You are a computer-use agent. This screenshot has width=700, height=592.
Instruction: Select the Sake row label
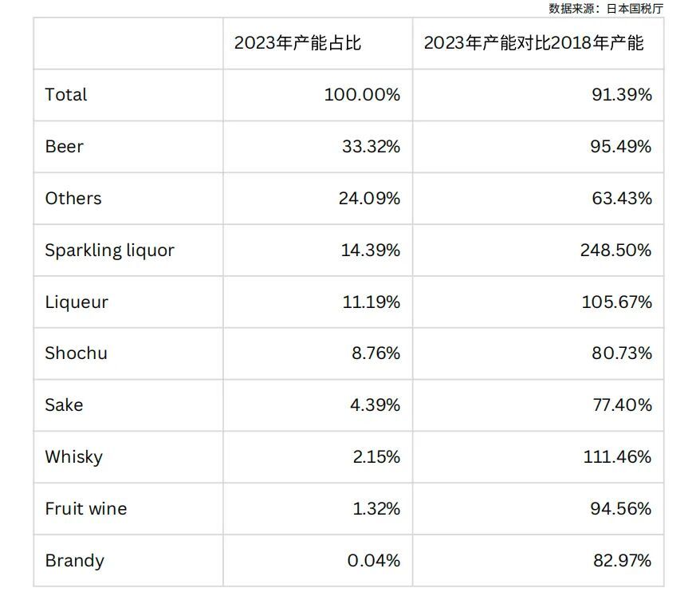click(64, 405)
